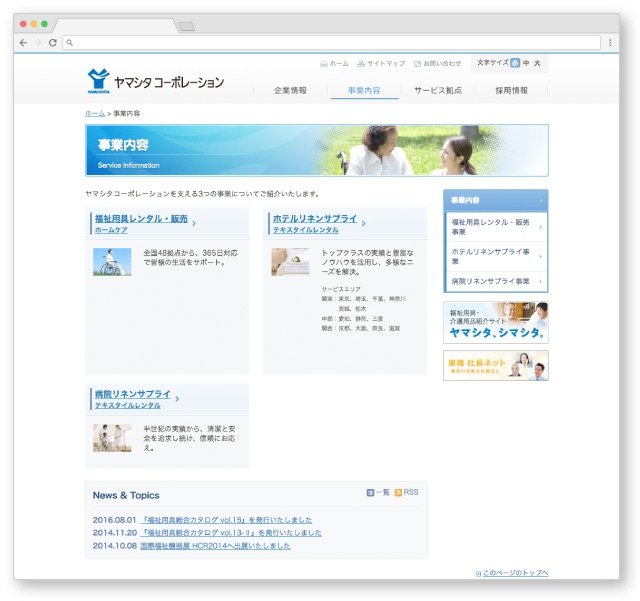The width and height of the screenshot is (640, 601).
Task: Click the 事業内容 sidebar header
Action: click(x=496, y=200)
